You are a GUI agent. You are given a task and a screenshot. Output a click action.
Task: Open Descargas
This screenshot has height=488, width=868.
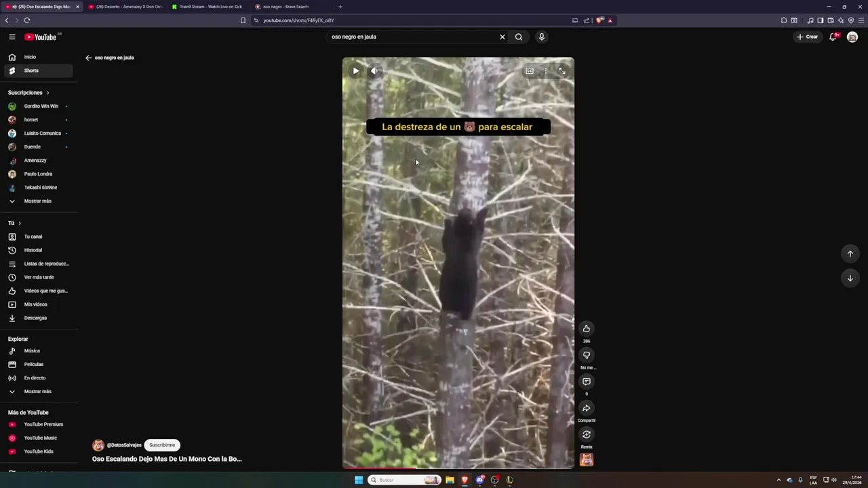pyautogui.click(x=38, y=318)
